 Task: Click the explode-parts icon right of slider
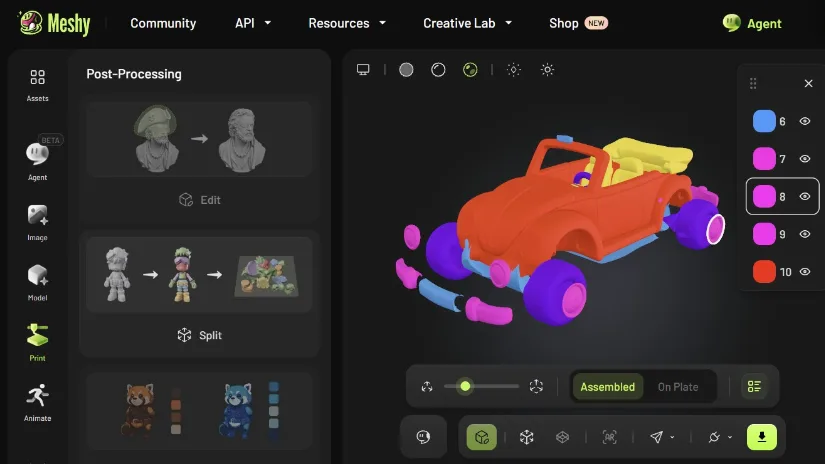pyautogui.click(x=536, y=387)
